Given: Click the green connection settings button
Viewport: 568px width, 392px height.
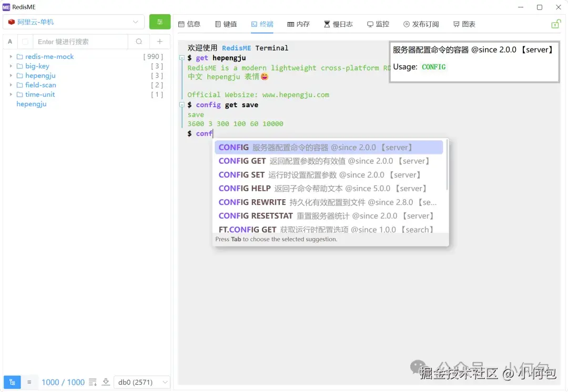Looking at the screenshot, I should coord(160,22).
